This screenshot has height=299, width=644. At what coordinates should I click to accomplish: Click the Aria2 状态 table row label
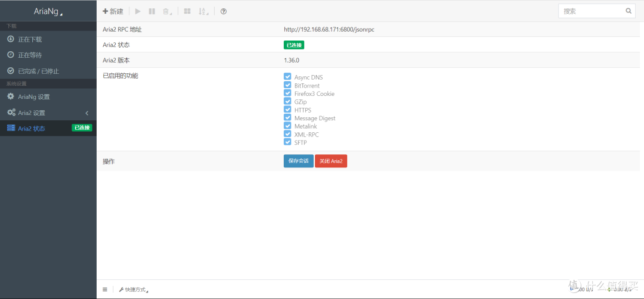click(x=116, y=45)
